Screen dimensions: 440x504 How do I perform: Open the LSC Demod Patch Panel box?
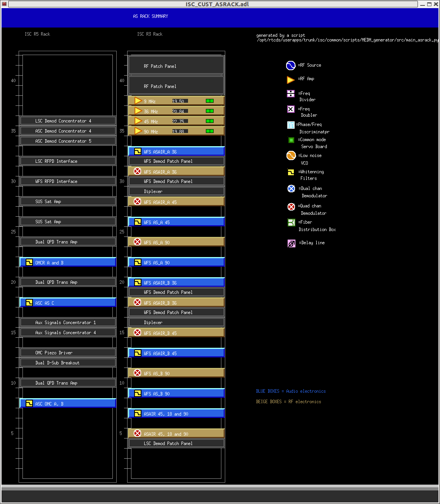point(176,443)
